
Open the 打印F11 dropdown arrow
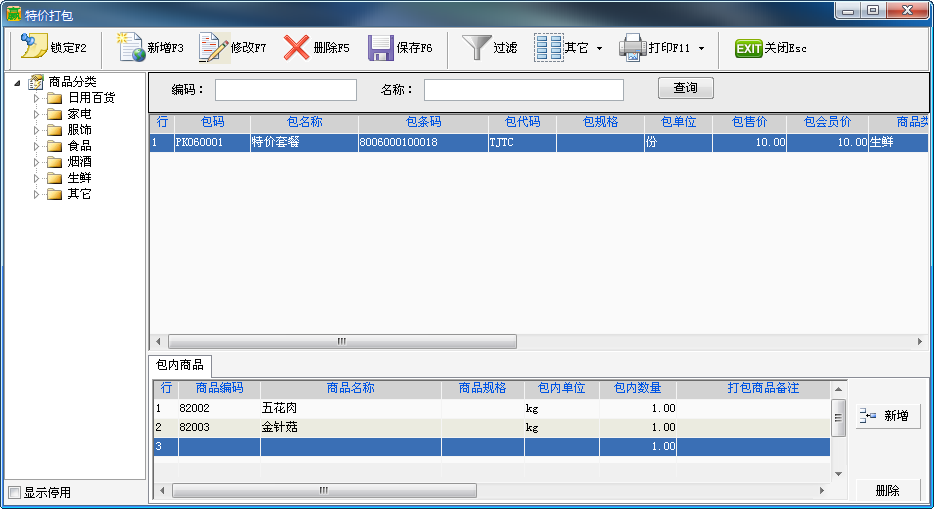click(x=701, y=48)
